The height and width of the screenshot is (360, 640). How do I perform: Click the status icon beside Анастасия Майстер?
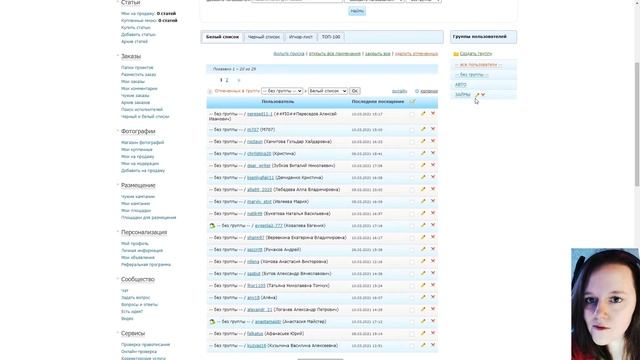tap(212, 322)
